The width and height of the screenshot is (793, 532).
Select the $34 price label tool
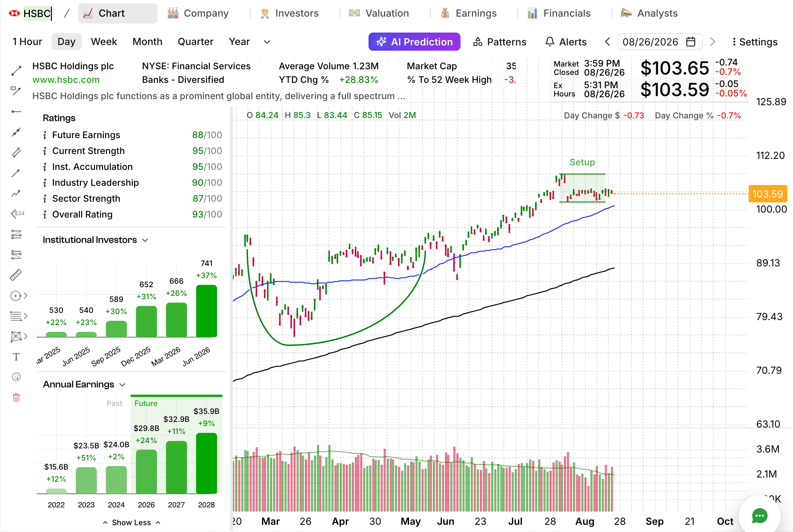click(x=17, y=214)
